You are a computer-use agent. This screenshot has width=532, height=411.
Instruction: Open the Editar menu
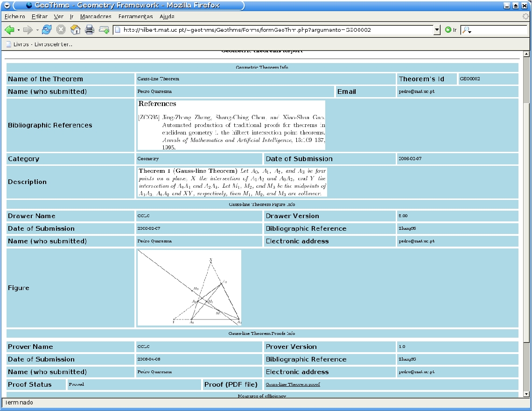click(39, 16)
